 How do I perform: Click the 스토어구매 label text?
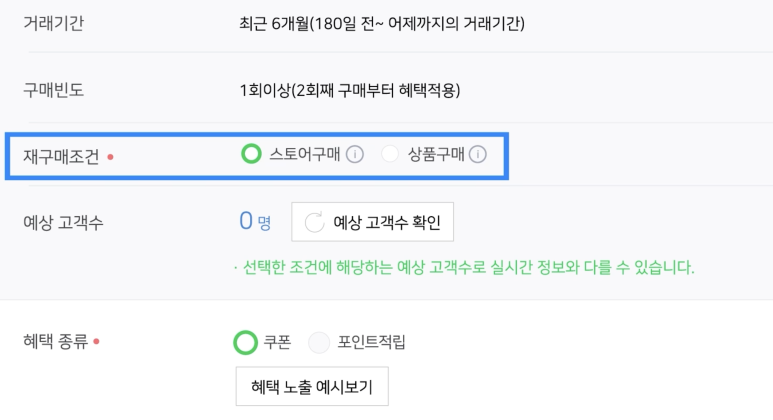click(x=304, y=154)
